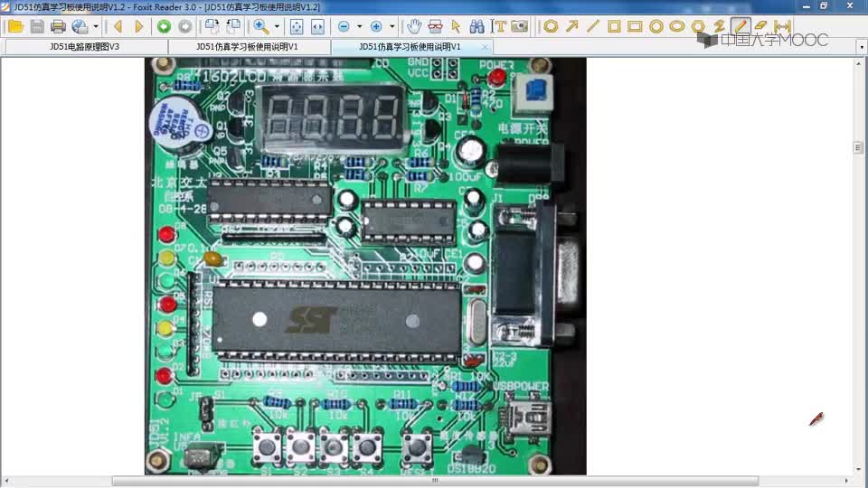Click the Open file folder icon
Screen dimensions: 868x488
click(15, 26)
